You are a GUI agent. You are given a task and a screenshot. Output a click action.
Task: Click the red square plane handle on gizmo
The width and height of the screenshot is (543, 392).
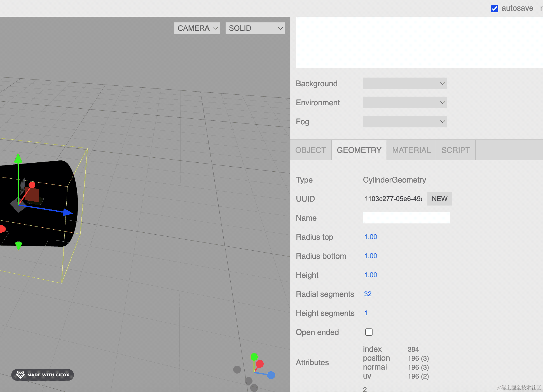click(32, 195)
